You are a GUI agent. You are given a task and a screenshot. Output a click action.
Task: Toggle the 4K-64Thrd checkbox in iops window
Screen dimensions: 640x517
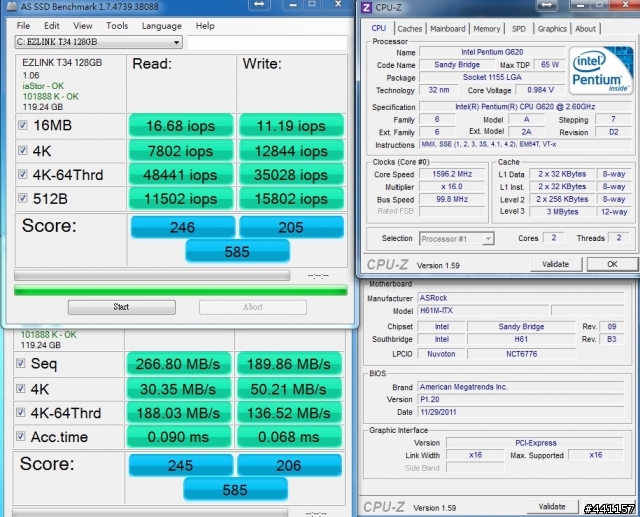[x=22, y=174]
